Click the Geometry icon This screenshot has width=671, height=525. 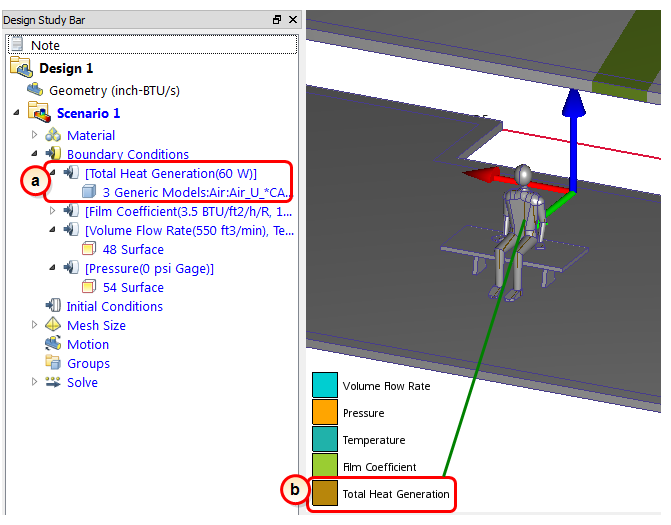(35, 90)
